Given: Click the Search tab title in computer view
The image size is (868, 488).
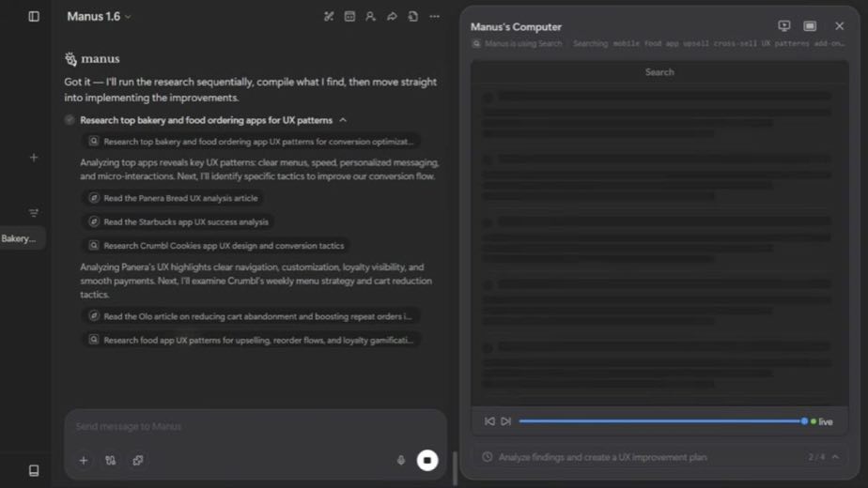Looking at the screenshot, I should (659, 72).
